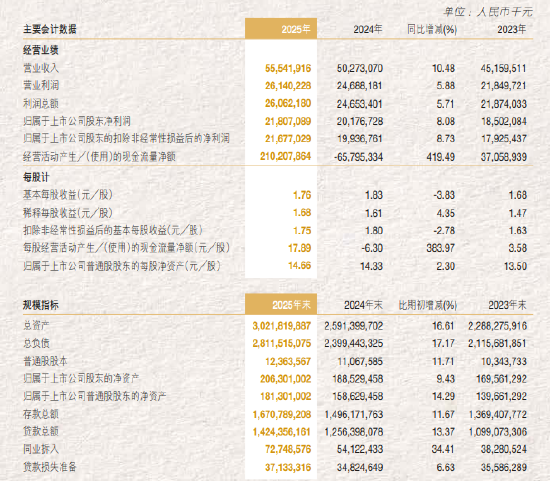Click value 26,140,228
The height and width of the screenshot is (481, 550).
[288, 86]
